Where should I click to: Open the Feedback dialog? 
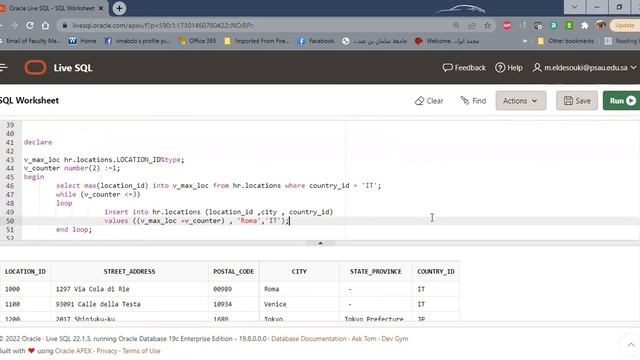tap(464, 67)
